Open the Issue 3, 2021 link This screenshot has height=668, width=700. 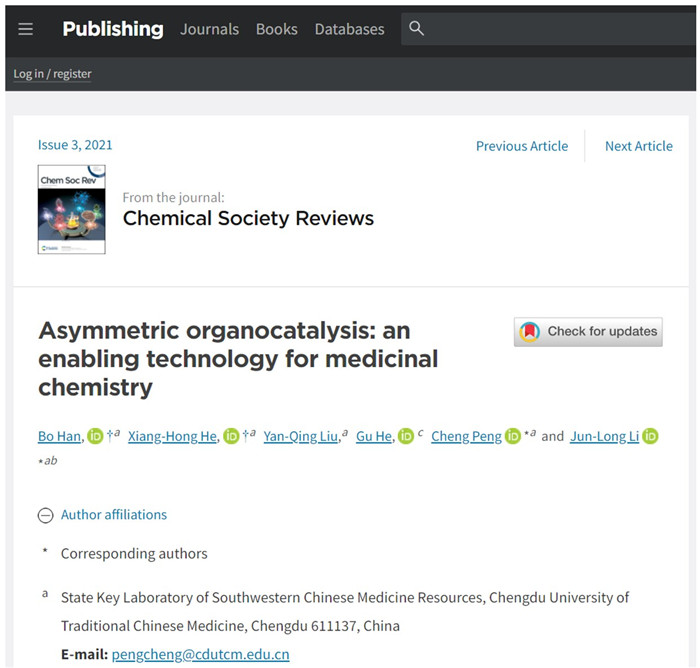tap(75, 145)
